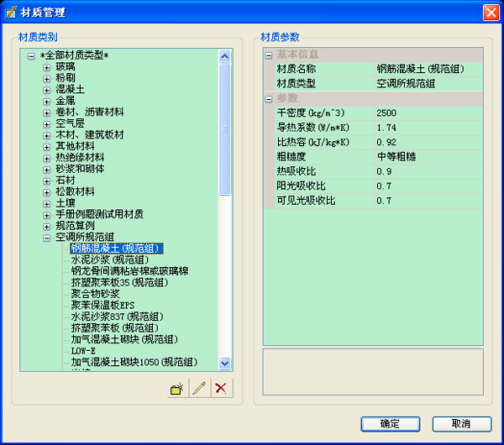Screen dimensions: 504x445
Task: Collapse the 基本信息 property section
Action: pos(269,55)
